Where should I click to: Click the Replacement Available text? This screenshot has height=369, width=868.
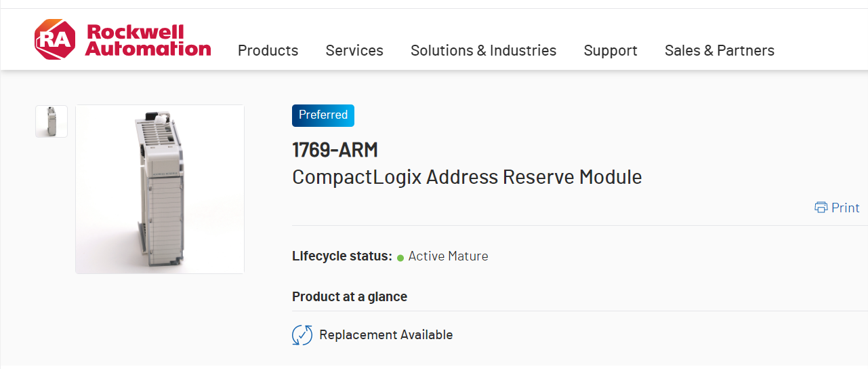click(x=386, y=334)
